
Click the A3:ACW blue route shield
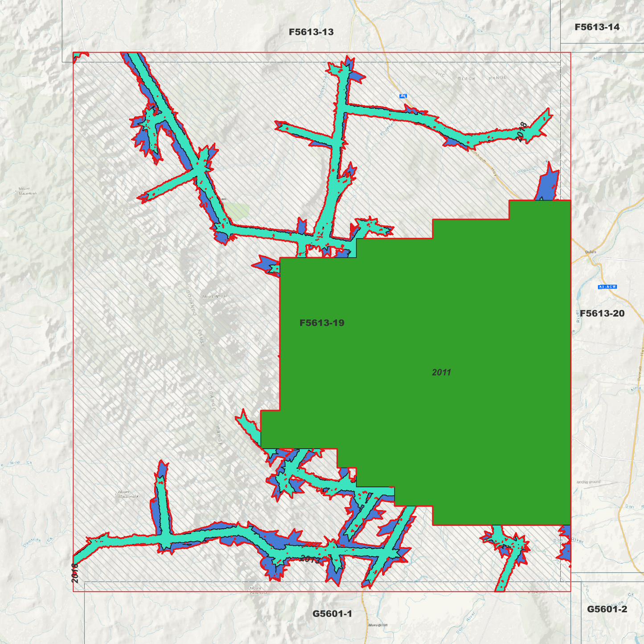607,287
